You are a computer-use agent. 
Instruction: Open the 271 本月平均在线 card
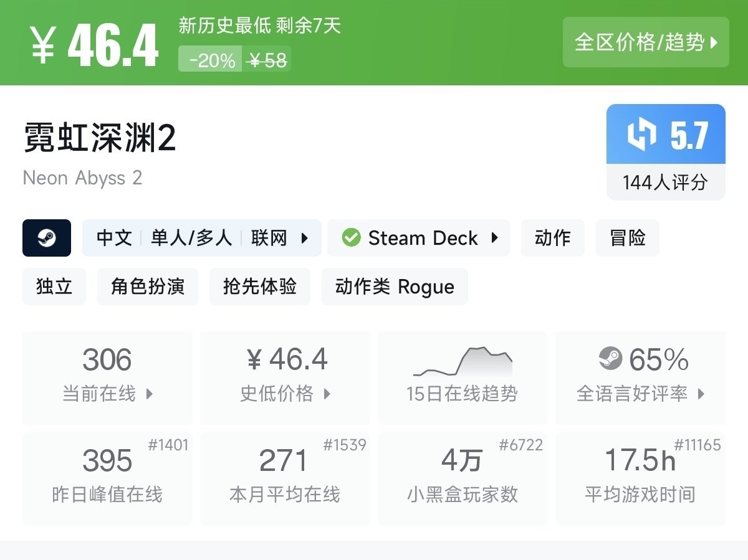pyautogui.click(x=285, y=478)
